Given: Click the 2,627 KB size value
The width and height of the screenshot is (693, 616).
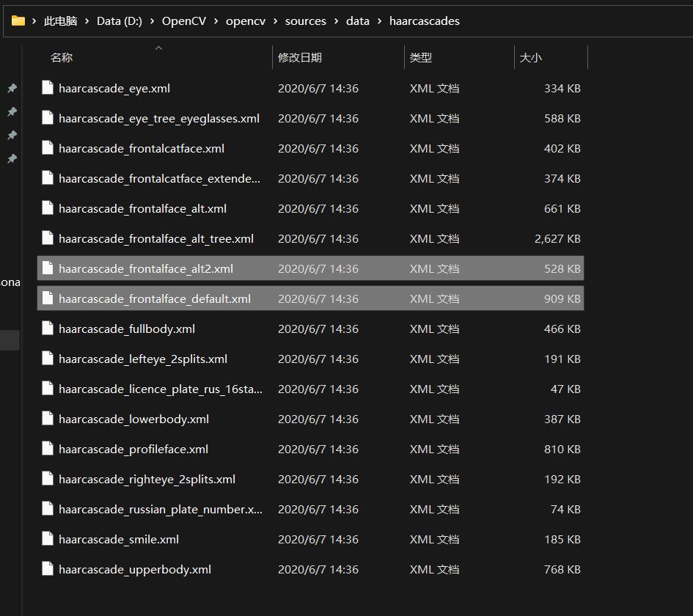Looking at the screenshot, I should click(557, 238).
